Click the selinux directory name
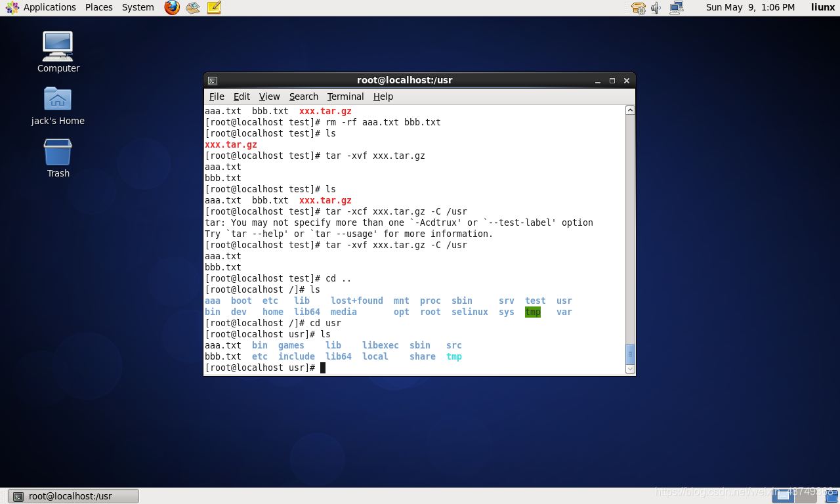This screenshot has width=840, height=504. click(x=470, y=312)
